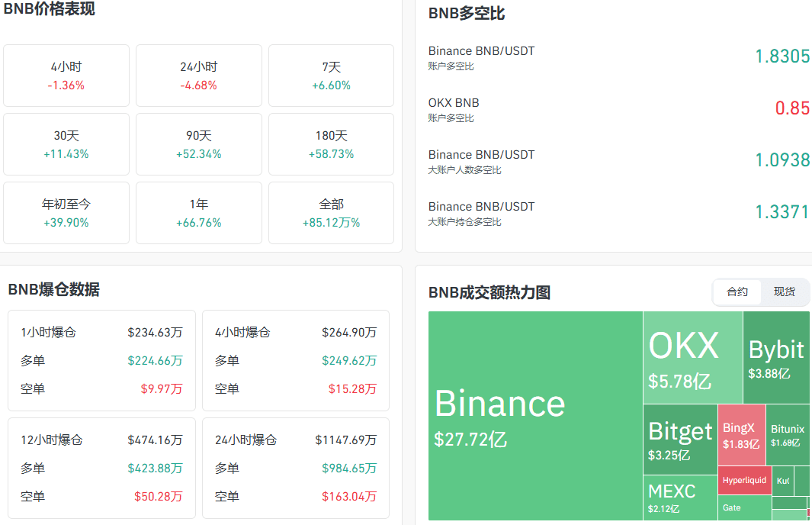Switch heatmap to 现货 tab
The width and height of the screenshot is (812, 525).
(784, 291)
